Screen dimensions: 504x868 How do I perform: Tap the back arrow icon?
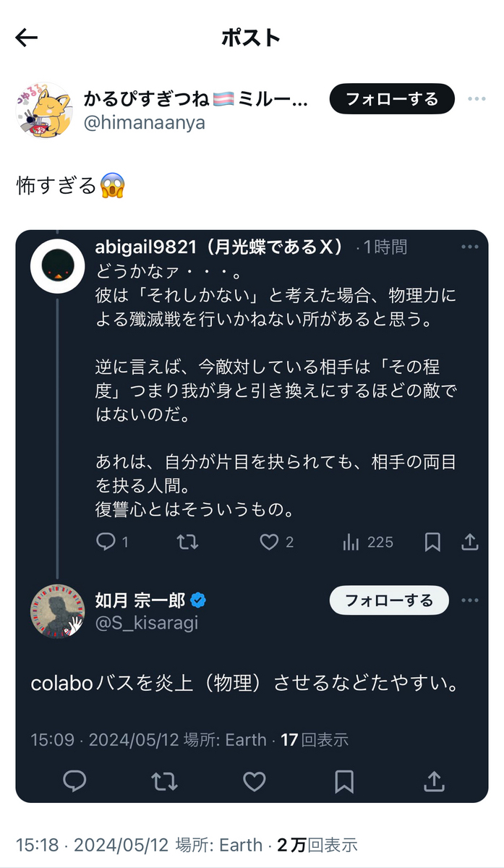[27, 38]
